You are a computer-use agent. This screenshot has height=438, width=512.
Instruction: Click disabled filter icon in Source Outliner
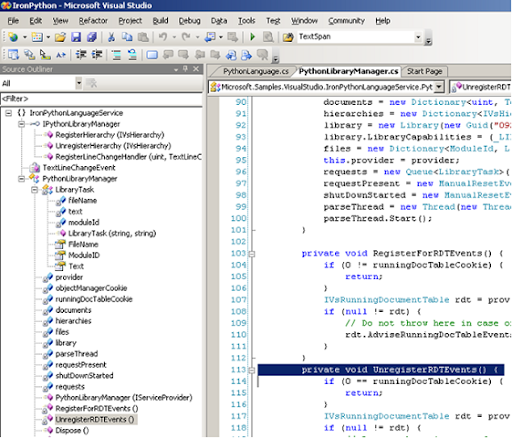click(x=91, y=83)
